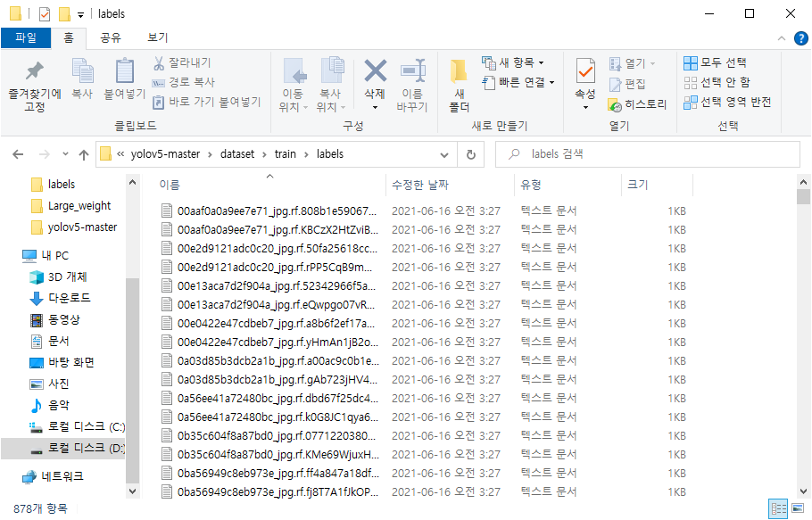Switch to the 보기 ribbon tab
The image size is (812, 520).
point(157,37)
